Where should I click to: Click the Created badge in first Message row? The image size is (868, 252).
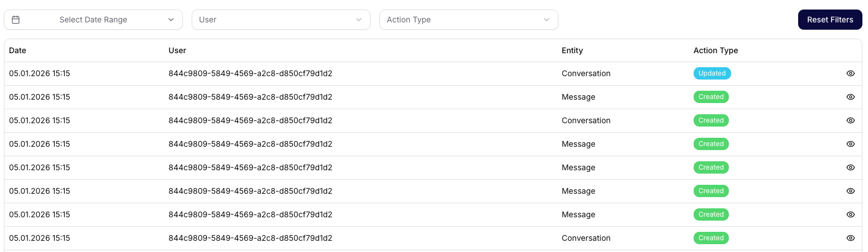pos(711,97)
